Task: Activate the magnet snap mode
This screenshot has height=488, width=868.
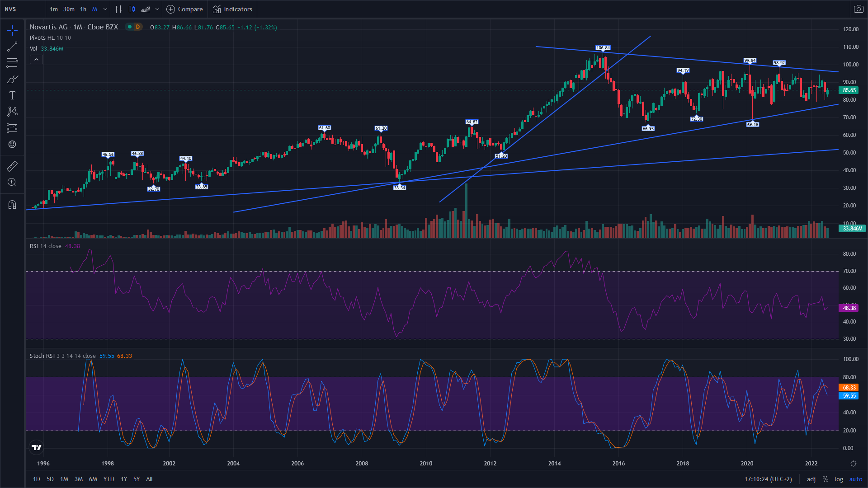Action: (12, 205)
